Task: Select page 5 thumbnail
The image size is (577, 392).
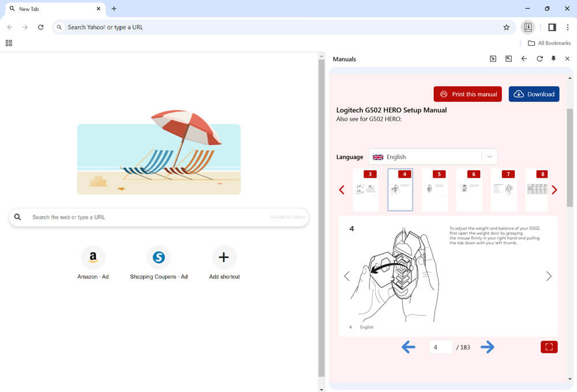Action: point(434,190)
